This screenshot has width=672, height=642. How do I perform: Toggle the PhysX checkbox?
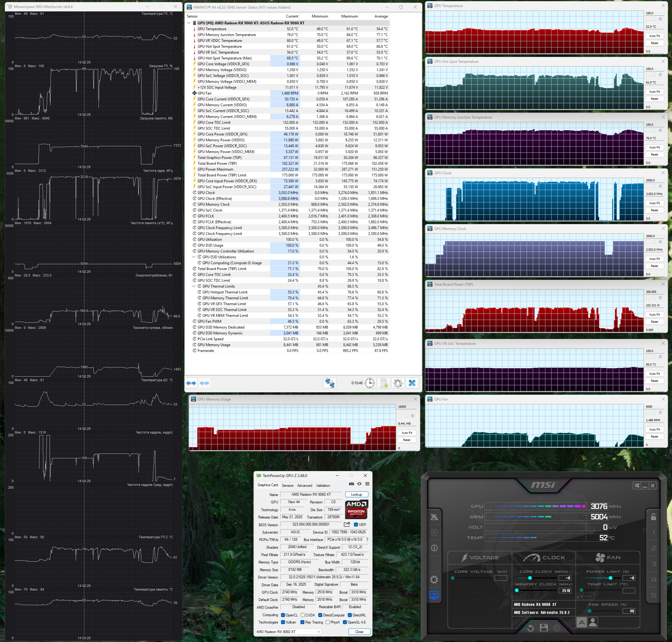(328, 623)
